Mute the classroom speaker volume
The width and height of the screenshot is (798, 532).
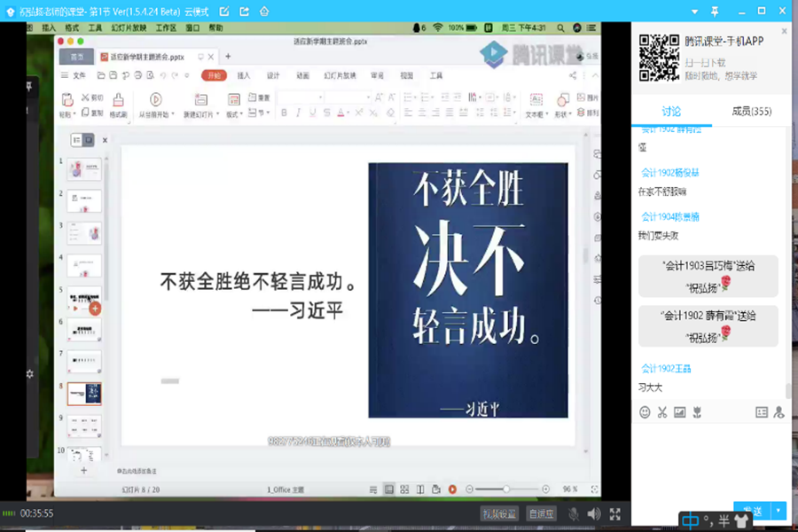tap(593, 513)
